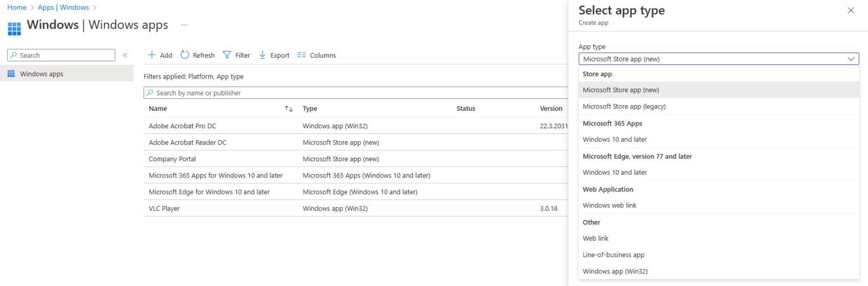
Task: Go to Home breadcrumb link
Action: [16, 7]
